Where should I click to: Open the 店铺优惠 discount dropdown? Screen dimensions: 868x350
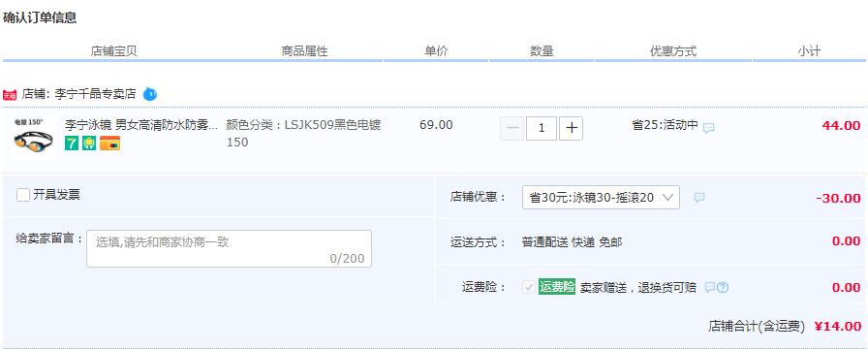pos(601,197)
